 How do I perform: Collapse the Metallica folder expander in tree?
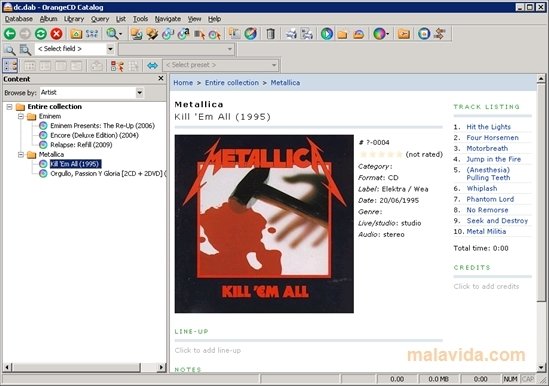(x=21, y=154)
